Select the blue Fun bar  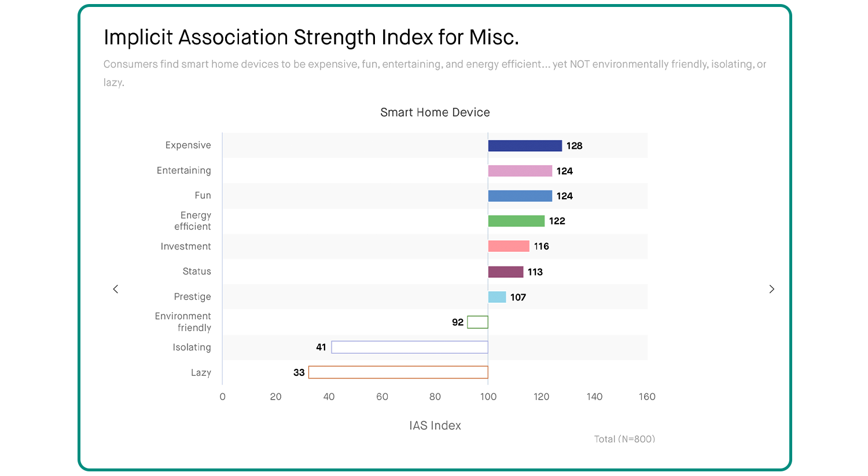(x=520, y=196)
